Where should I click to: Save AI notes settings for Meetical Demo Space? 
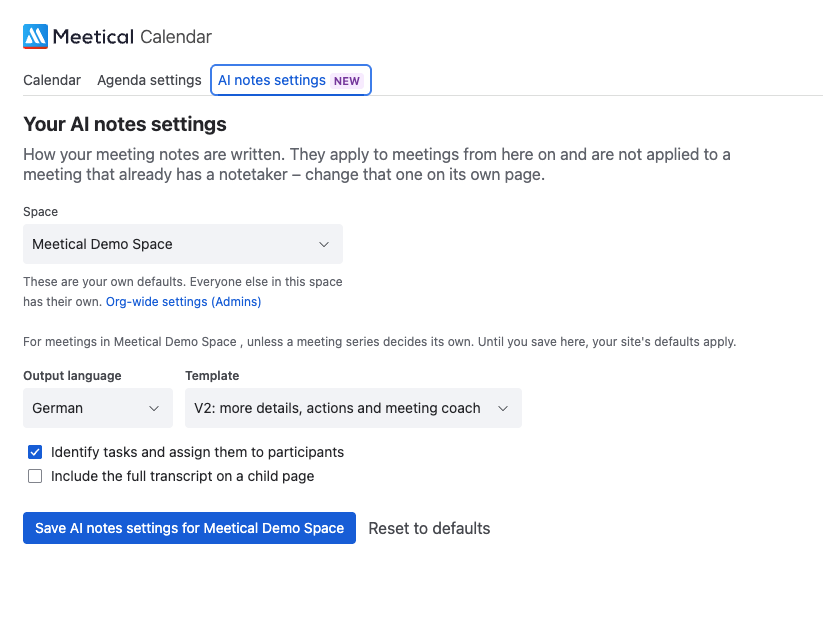click(x=189, y=528)
